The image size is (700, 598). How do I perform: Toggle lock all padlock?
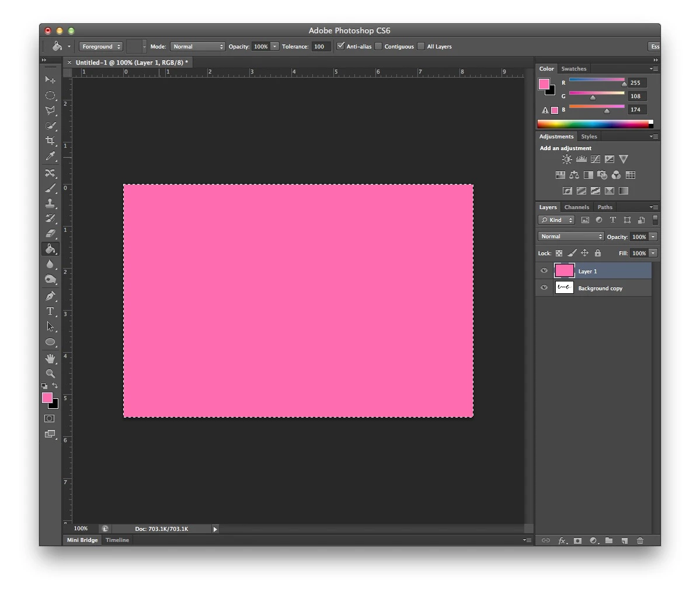598,253
